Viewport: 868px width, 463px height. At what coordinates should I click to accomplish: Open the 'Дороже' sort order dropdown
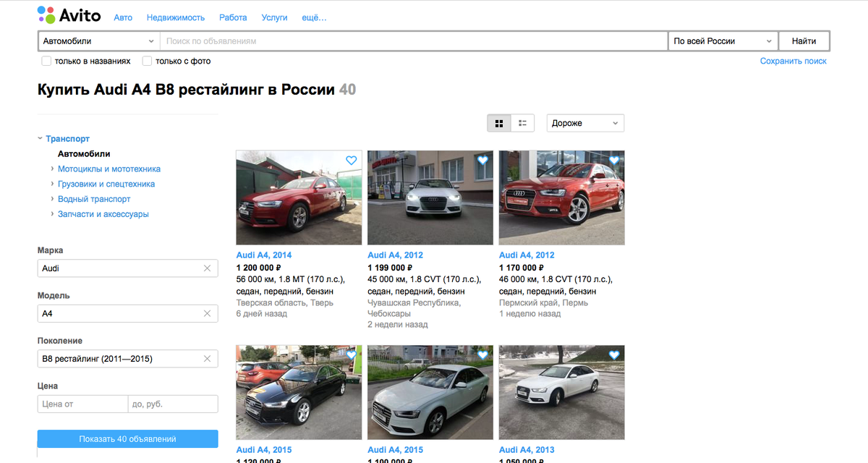tap(584, 123)
